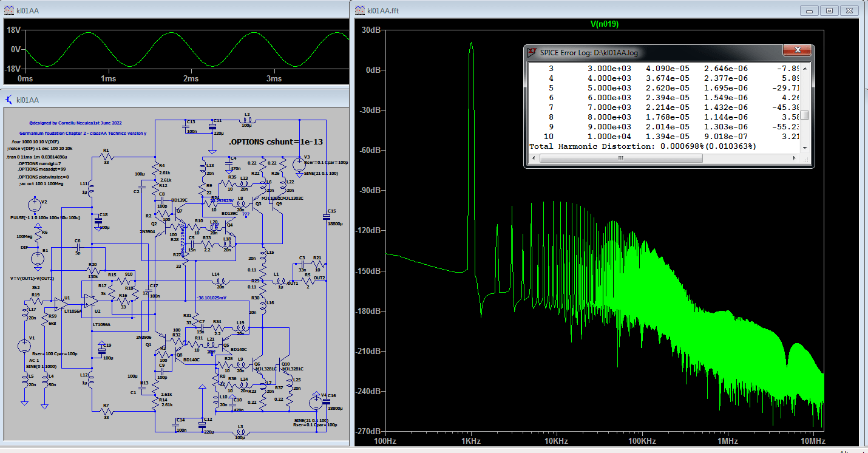This screenshot has width=868, height=453.
Task: Click the OUT2 net label
Action: coord(319,277)
